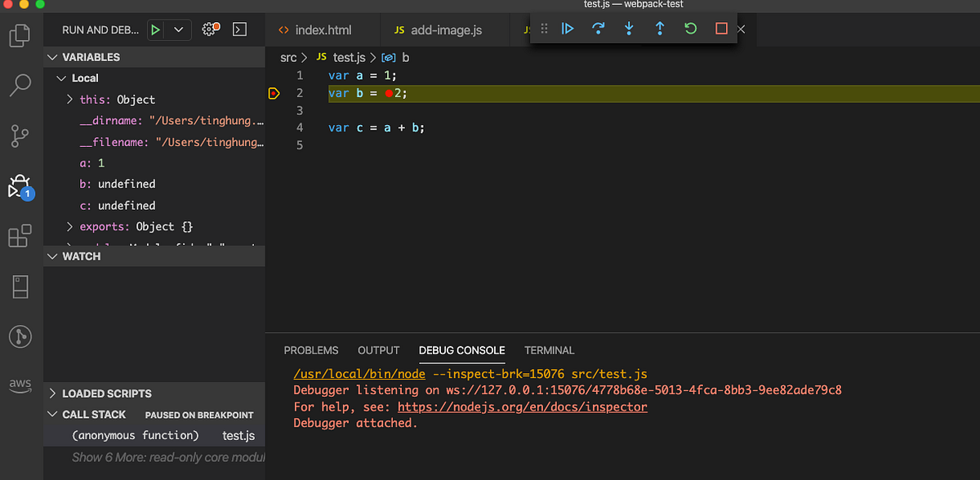Expand the "this: Object" variable
Viewport: 980px width, 480px height.
69,99
